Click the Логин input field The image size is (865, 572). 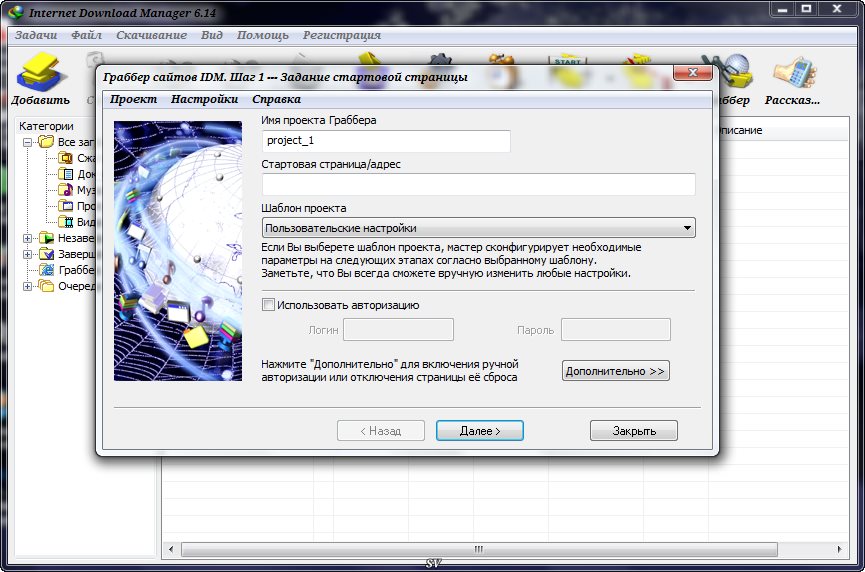coord(398,330)
